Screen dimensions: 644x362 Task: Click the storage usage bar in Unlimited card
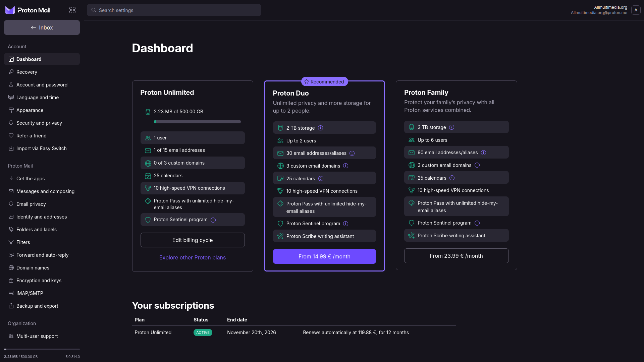(x=197, y=122)
